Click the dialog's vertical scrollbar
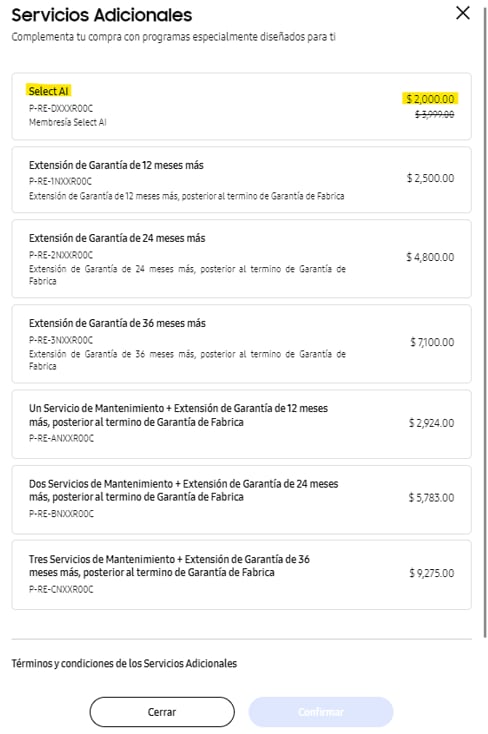Viewport: 488px width, 734px height. (485, 323)
